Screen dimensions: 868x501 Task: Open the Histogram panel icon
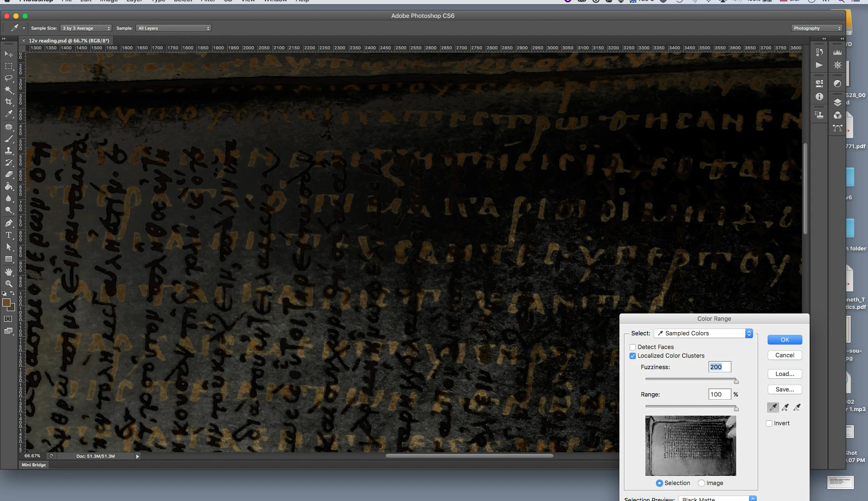pyautogui.click(x=837, y=52)
